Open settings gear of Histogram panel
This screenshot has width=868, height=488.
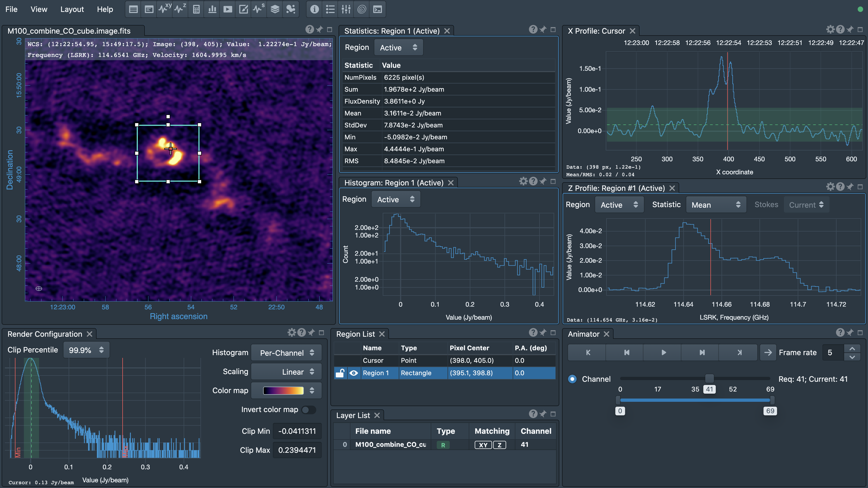[523, 181]
